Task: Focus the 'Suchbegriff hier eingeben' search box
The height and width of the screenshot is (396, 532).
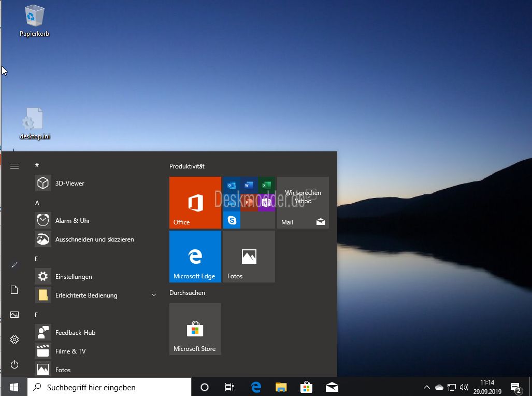Action: 109,387
